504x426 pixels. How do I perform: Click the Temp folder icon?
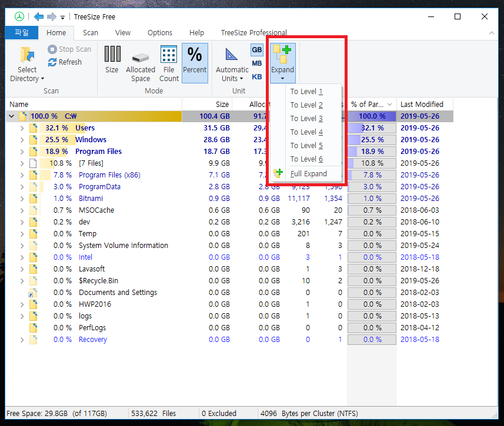coord(33,234)
